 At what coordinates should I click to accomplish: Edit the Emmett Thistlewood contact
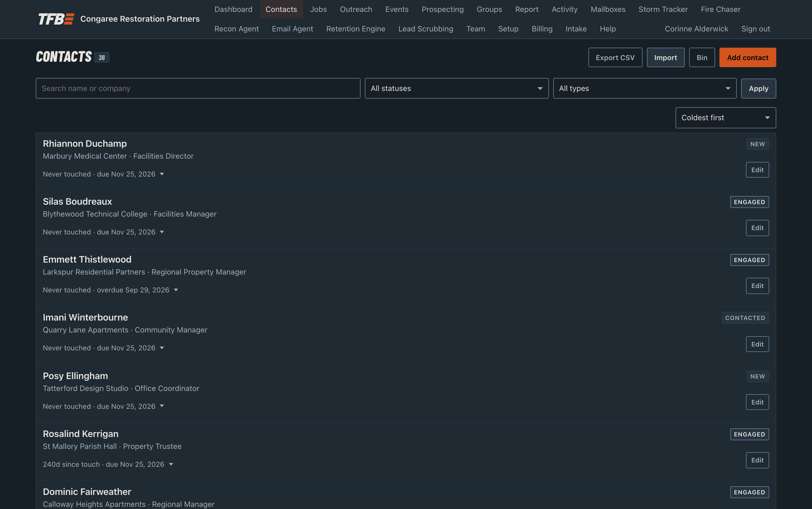pyautogui.click(x=757, y=286)
